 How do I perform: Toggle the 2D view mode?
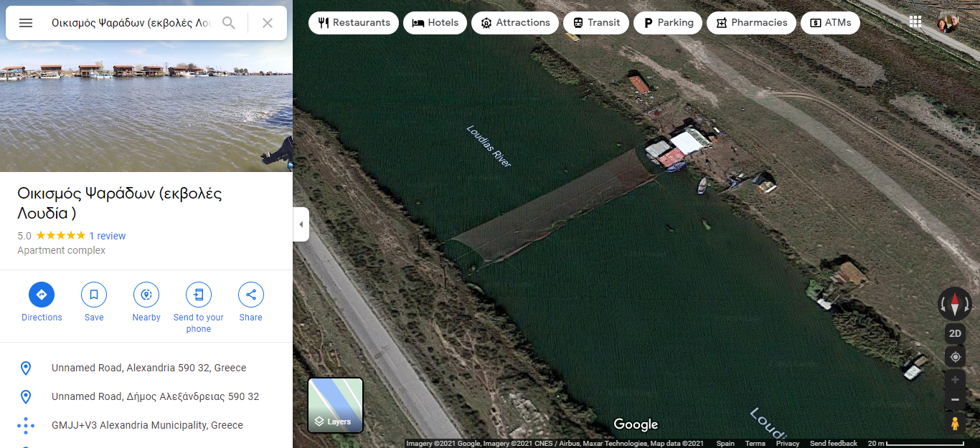(955, 333)
